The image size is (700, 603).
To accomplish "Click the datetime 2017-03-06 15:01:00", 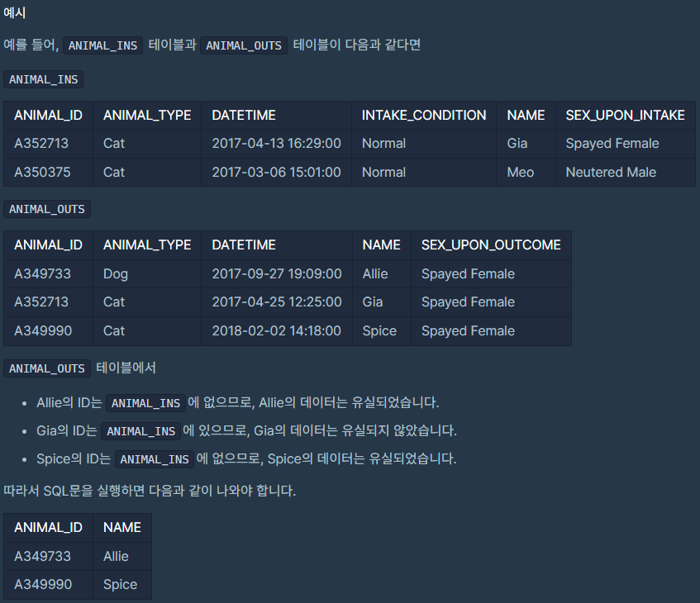I will pos(276,173).
